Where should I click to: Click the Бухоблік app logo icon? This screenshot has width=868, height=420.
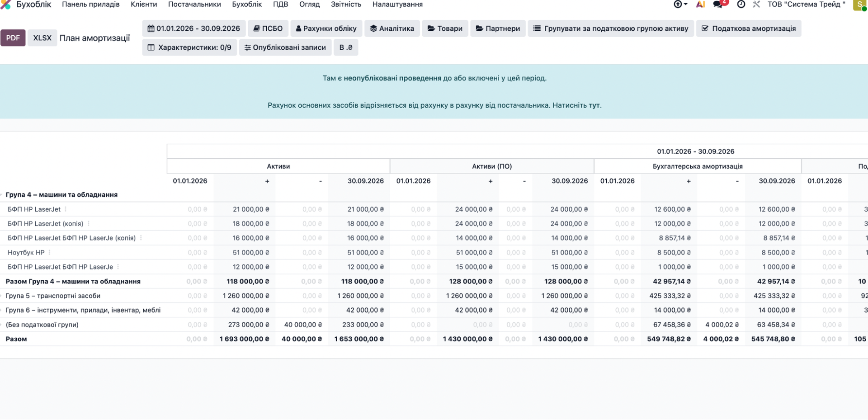click(5, 5)
